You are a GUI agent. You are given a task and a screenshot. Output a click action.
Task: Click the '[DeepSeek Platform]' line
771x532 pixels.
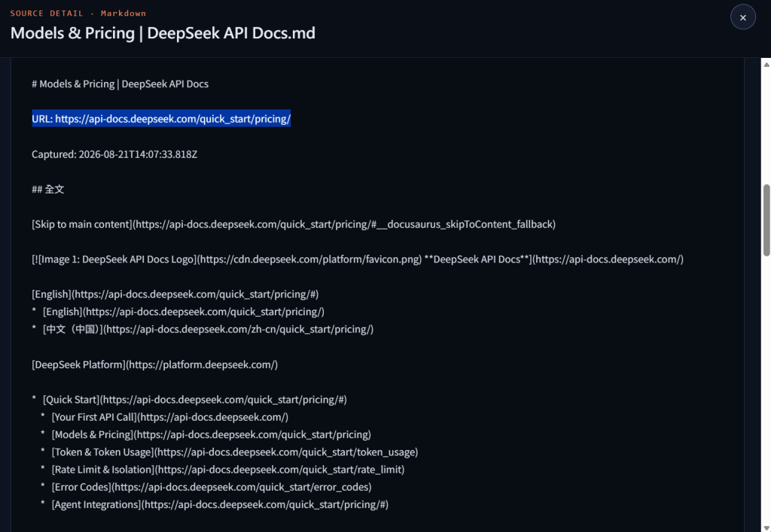[x=155, y=364]
